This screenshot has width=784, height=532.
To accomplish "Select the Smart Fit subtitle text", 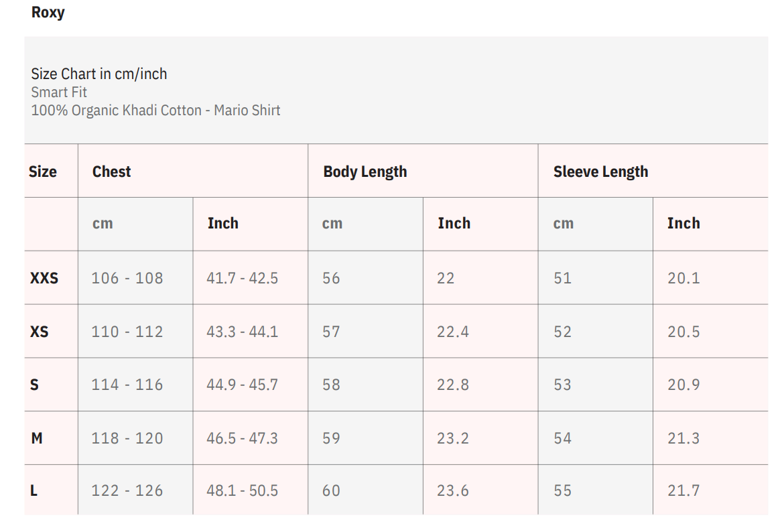I will coord(59,92).
